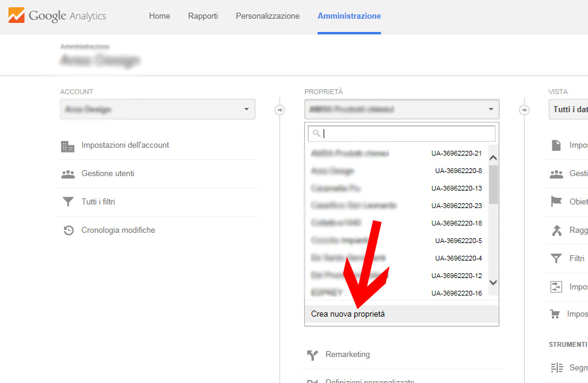Click the Remarketing fork icon
The image size is (588, 383).
point(312,355)
